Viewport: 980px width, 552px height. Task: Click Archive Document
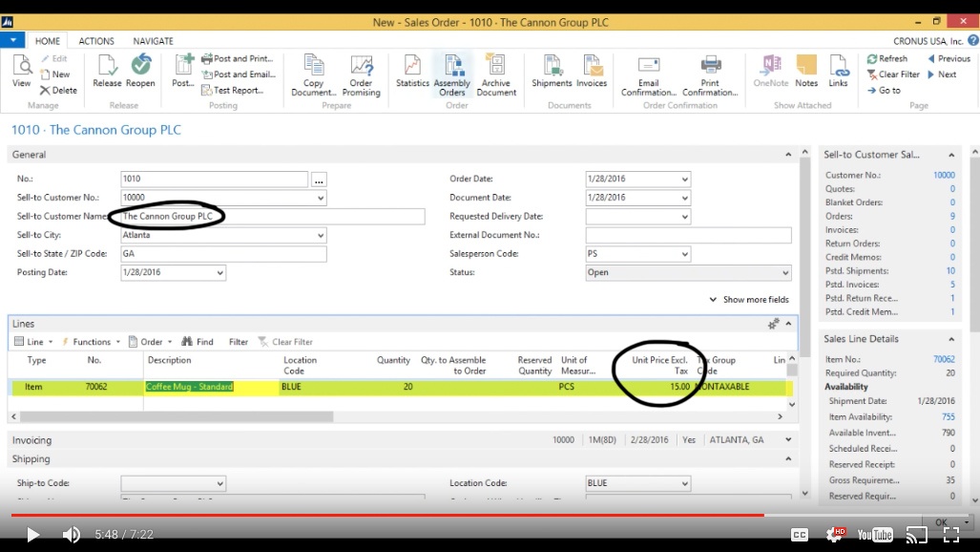pos(496,75)
